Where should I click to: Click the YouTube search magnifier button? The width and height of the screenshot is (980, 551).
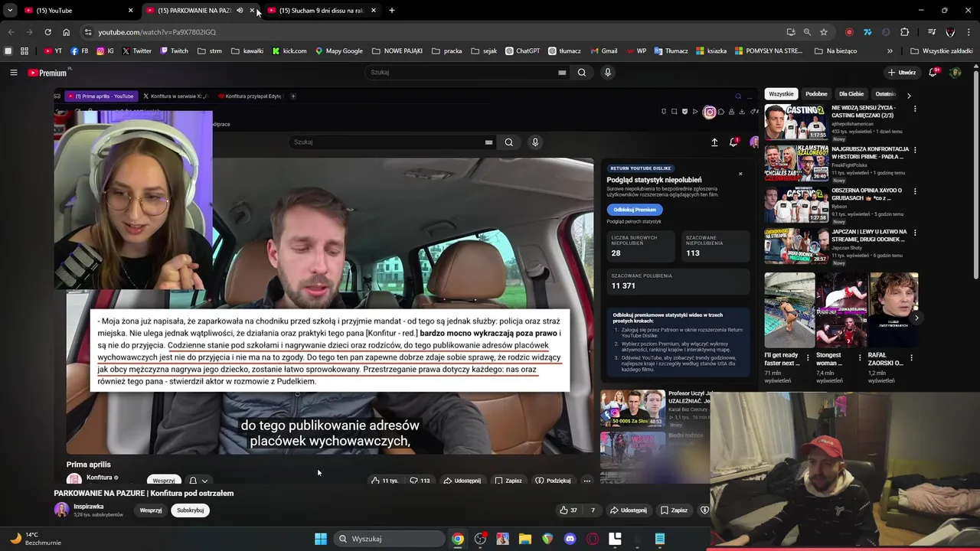(x=582, y=73)
